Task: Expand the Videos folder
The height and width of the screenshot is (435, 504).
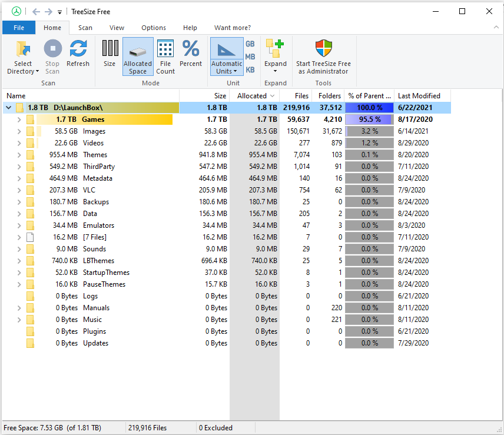Action: [19, 143]
